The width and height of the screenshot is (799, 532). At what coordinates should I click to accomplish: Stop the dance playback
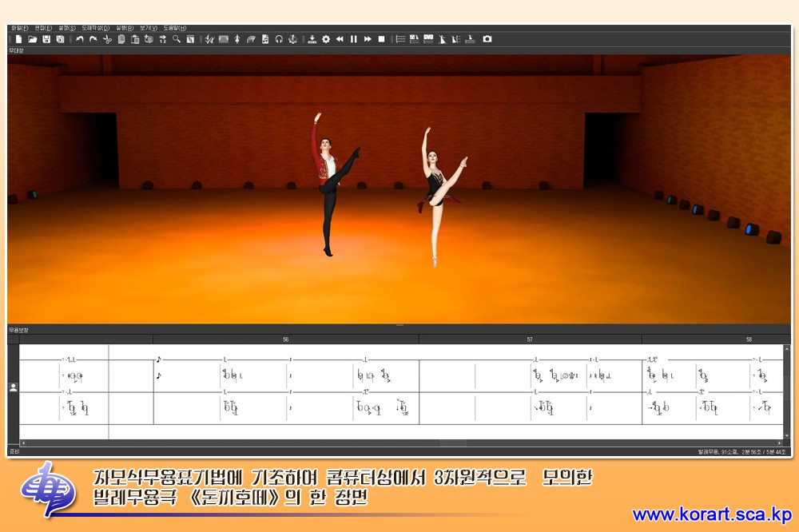[381, 39]
